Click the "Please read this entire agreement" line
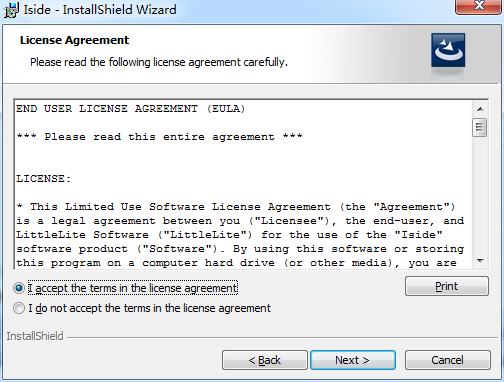This screenshot has height=382, width=504. tap(159, 137)
